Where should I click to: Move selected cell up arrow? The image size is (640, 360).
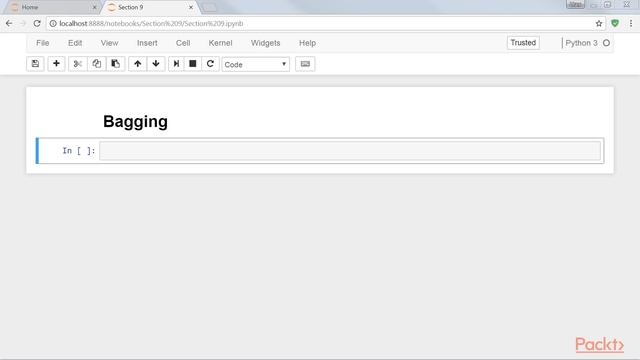138,64
